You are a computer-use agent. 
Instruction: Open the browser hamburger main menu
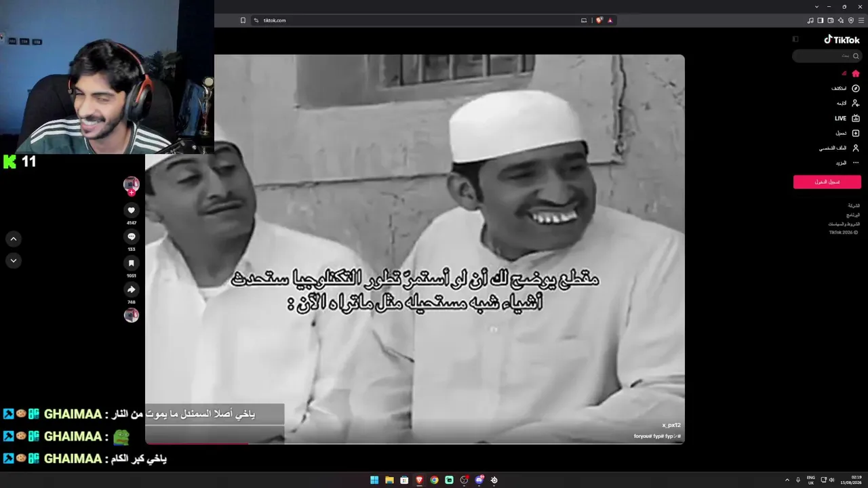click(x=861, y=20)
